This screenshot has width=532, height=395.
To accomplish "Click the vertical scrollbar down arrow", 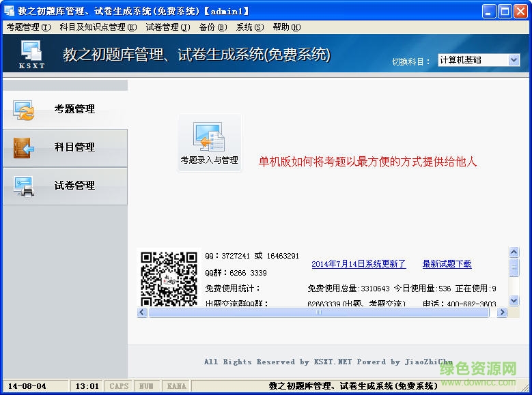I will [x=514, y=300].
